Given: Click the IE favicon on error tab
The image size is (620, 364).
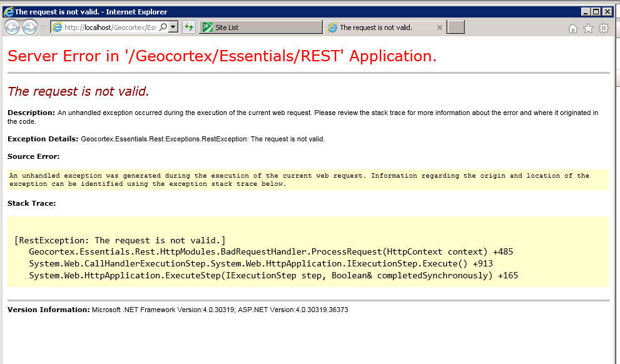Looking at the screenshot, I should pyautogui.click(x=333, y=28).
